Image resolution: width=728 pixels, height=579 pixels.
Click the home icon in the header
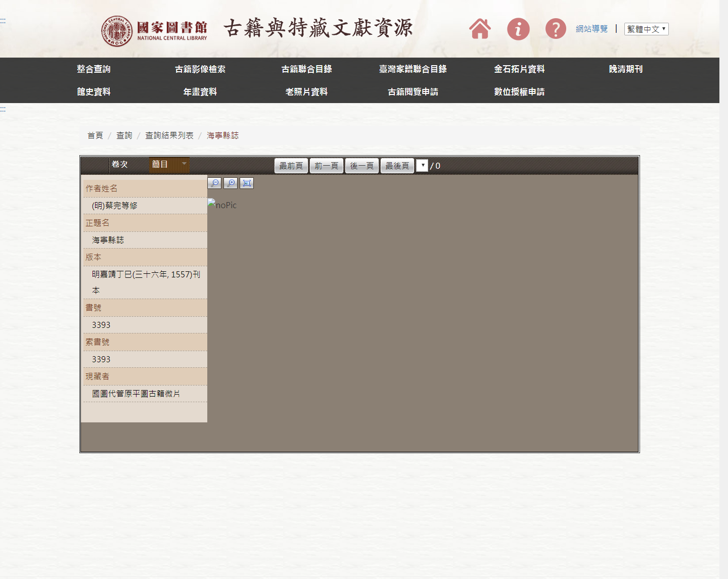tap(480, 29)
